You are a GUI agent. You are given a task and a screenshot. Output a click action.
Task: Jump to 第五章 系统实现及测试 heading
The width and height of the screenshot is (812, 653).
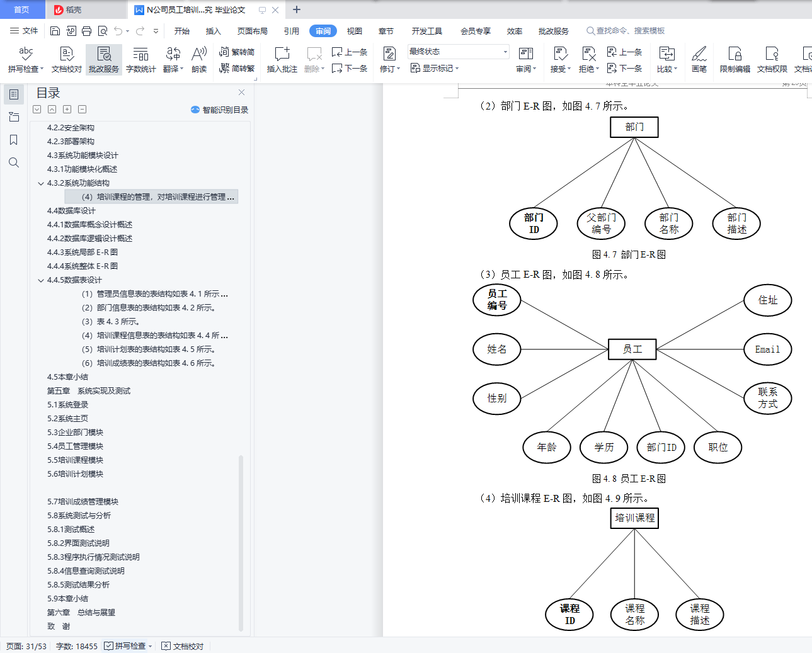pyautogui.click(x=89, y=391)
